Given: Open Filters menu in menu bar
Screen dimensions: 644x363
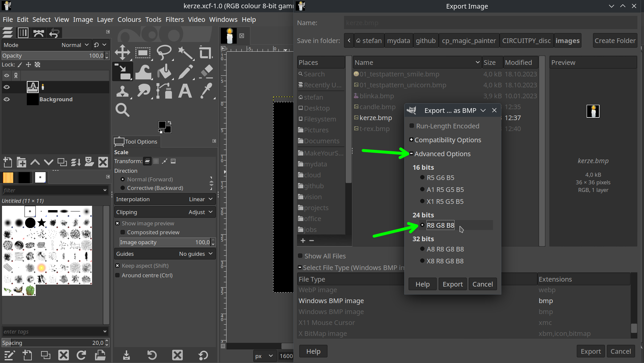Looking at the screenshot, I should coord(174,20).
